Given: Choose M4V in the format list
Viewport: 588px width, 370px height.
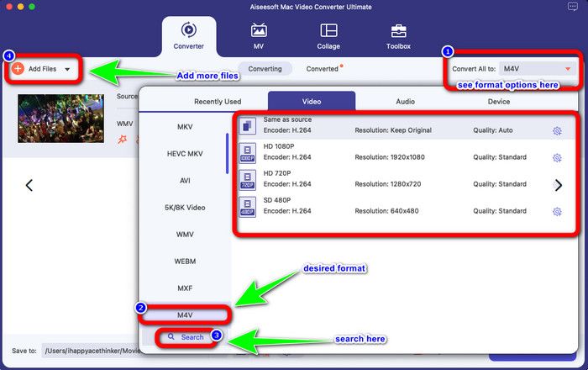Looking at the screenshot, I should [x=185, y=314].
